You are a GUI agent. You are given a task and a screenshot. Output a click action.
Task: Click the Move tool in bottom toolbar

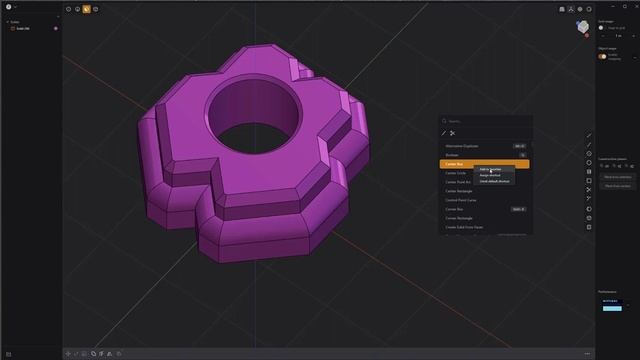click(68, 354)
